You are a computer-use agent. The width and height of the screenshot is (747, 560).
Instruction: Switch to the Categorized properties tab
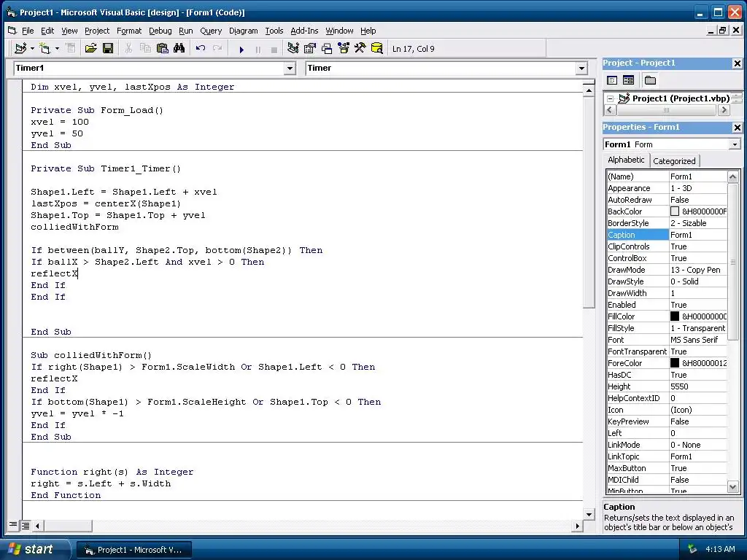coord(674,161)
